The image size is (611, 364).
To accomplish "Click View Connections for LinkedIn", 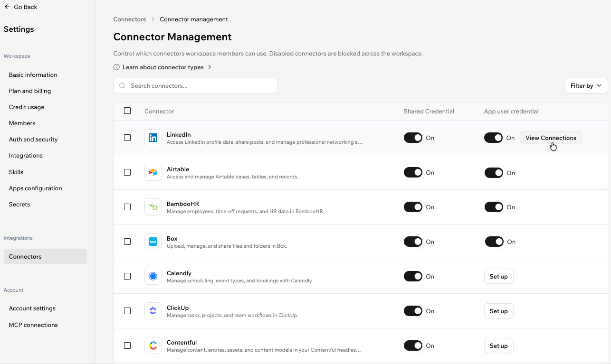I will 551,138.
